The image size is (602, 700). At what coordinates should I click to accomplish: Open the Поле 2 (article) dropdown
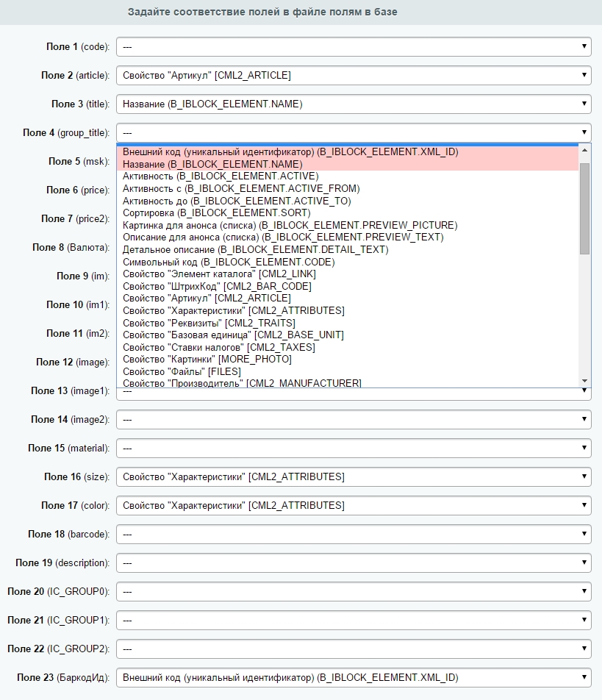353,75
